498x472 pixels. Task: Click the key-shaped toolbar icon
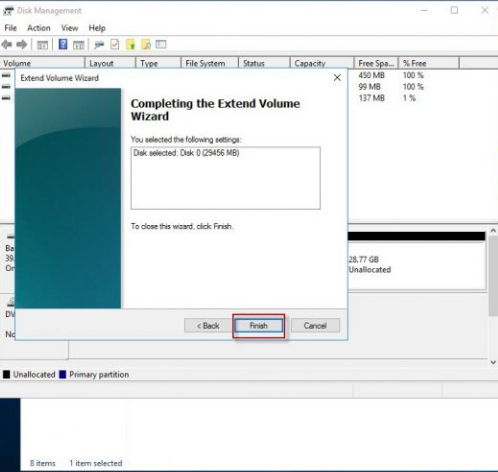pyautogui.click(x=99, y=45)
